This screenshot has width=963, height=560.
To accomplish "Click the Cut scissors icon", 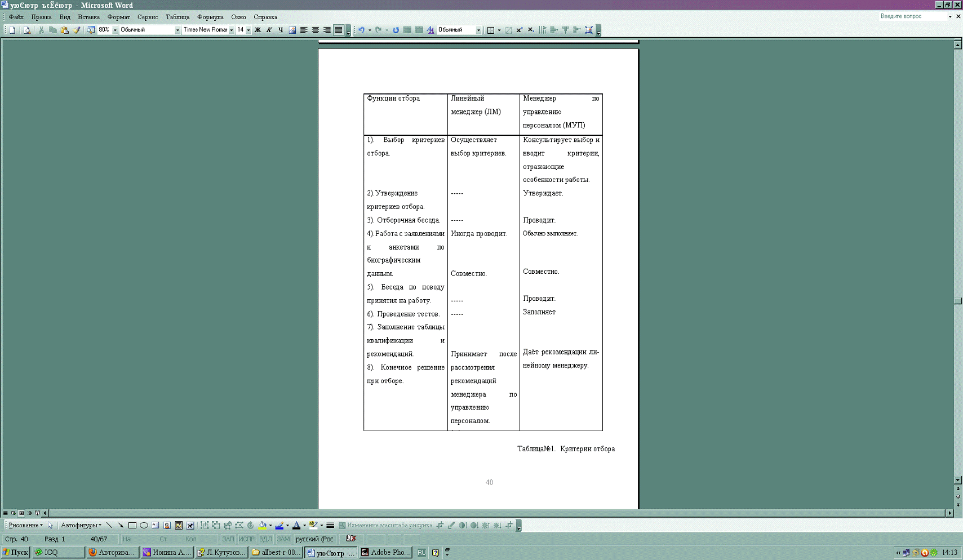I will pos(41,30).
